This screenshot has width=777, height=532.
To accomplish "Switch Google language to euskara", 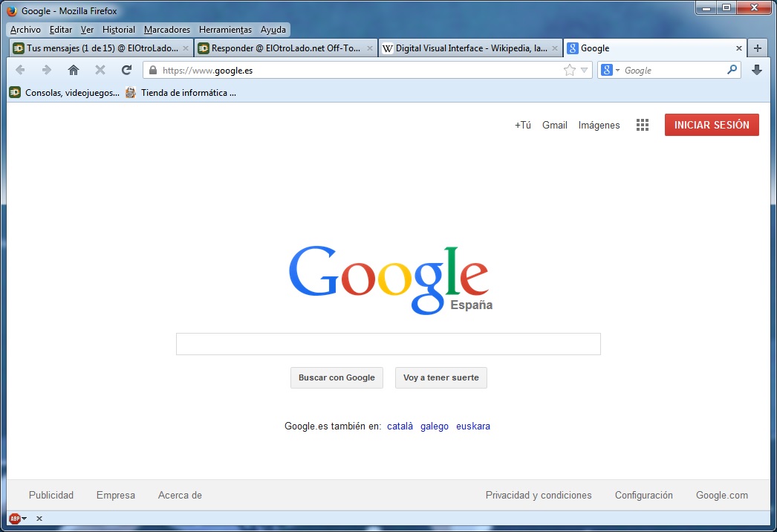I will (x=472, y=426).
